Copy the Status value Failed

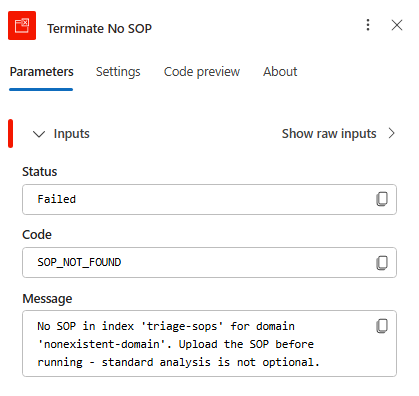click(382, 199)
